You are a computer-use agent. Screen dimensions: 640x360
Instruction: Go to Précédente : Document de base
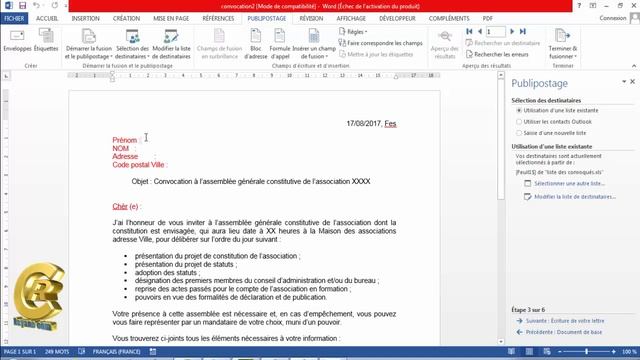pyautogui.click(x=564, y=332)
